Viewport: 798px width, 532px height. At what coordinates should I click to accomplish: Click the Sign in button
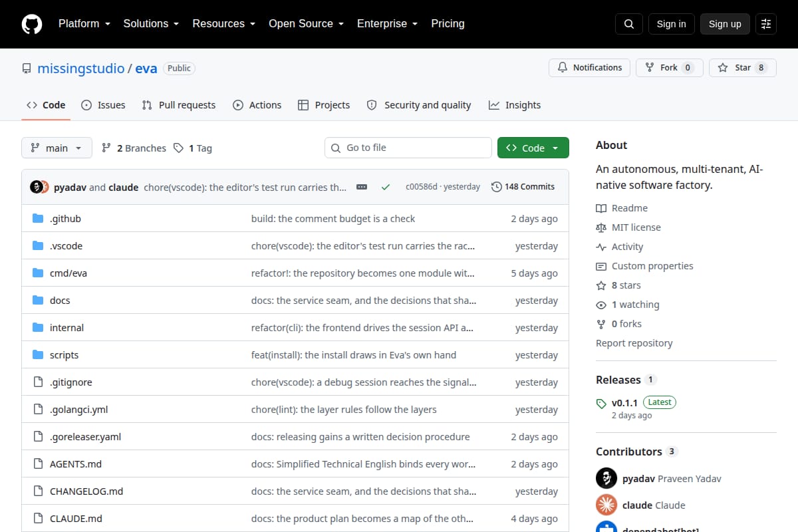click(x=671, y=24)
